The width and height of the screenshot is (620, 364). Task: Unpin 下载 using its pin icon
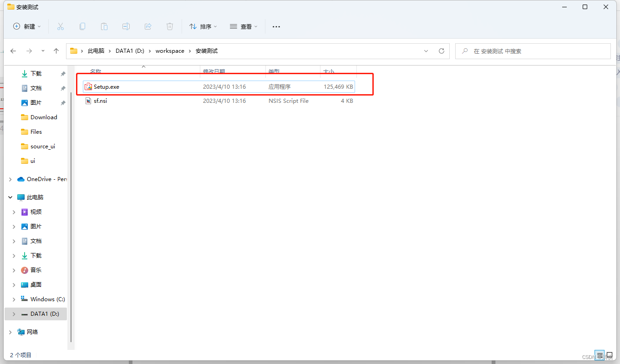click(63, 74)
